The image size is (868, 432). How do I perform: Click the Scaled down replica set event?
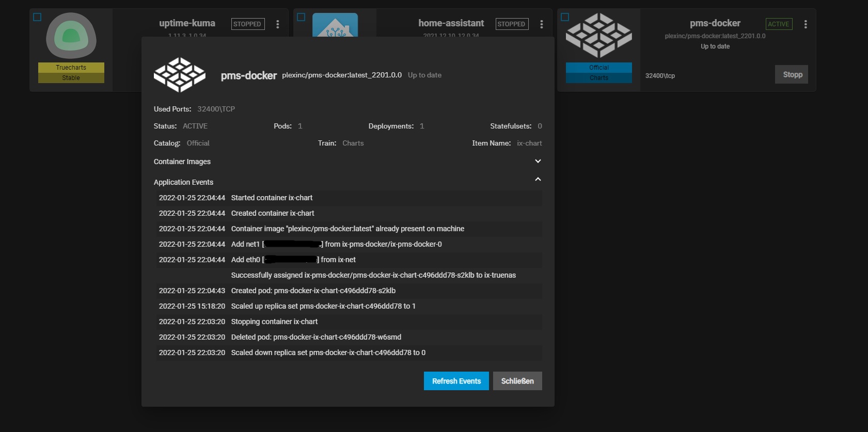pos(349,353)
